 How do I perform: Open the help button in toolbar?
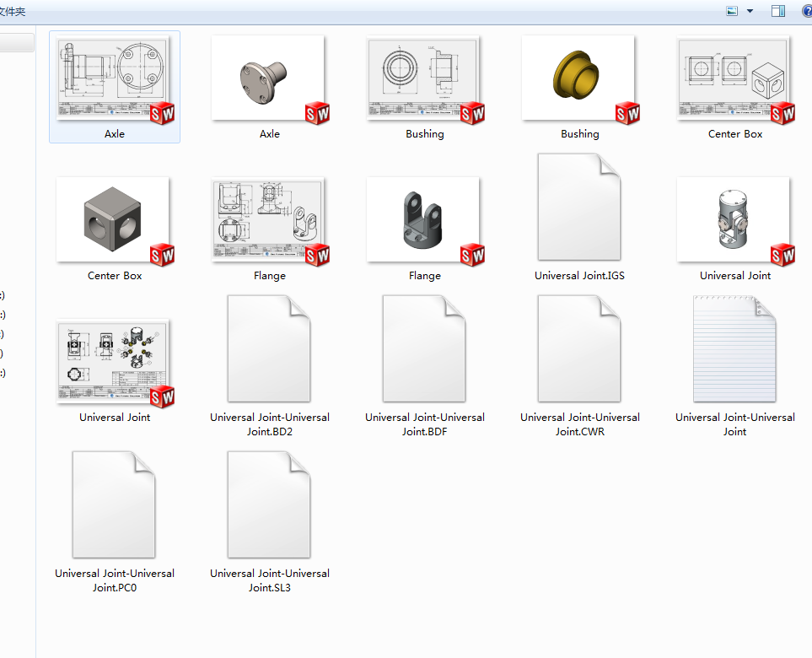pos(807,11)
